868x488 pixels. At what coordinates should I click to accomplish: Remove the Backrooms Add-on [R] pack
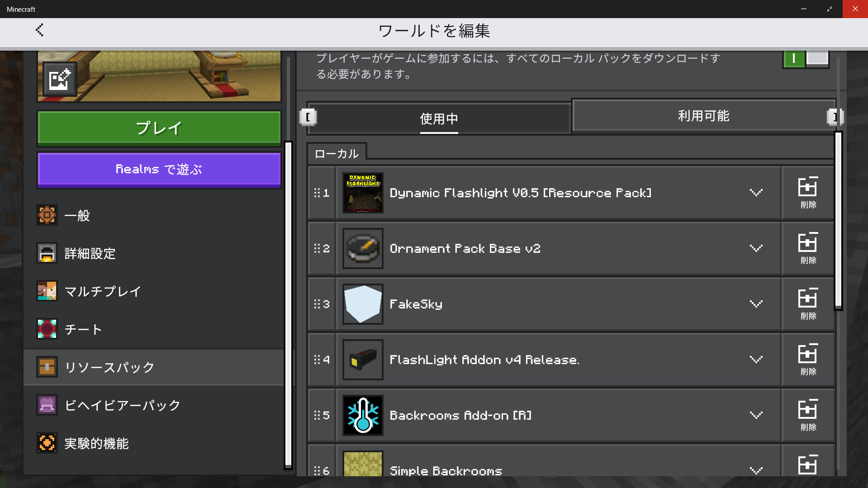pos(808,416)
